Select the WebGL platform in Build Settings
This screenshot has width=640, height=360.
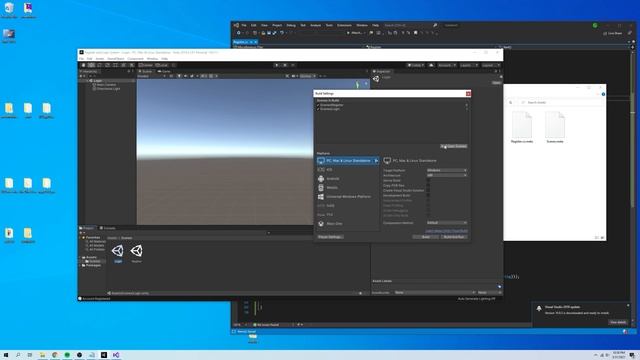pyautogui.click(x=348, y=188)
